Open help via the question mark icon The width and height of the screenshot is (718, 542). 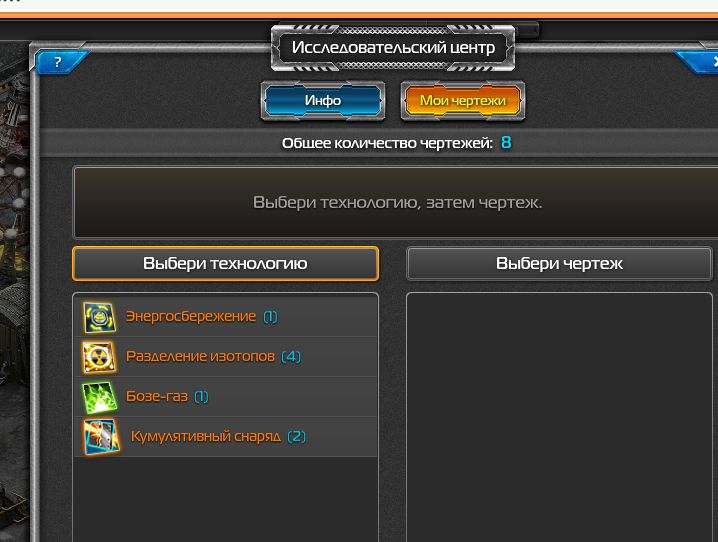click(x=58, y=62)
